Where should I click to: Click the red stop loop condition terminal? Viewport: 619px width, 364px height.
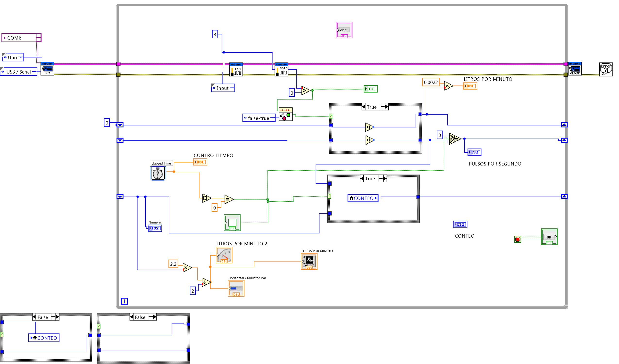click(518, 240)
